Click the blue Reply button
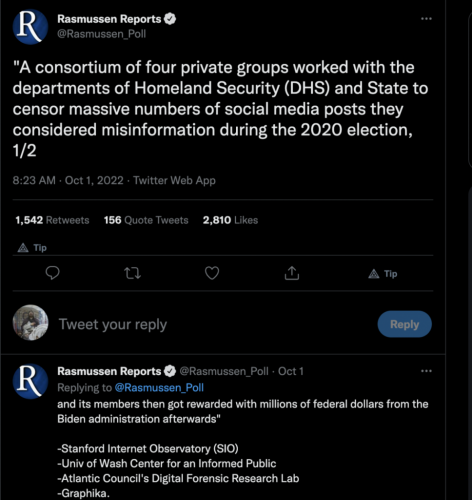This screenshot has height=500, width=472. [x=405, y=324]
